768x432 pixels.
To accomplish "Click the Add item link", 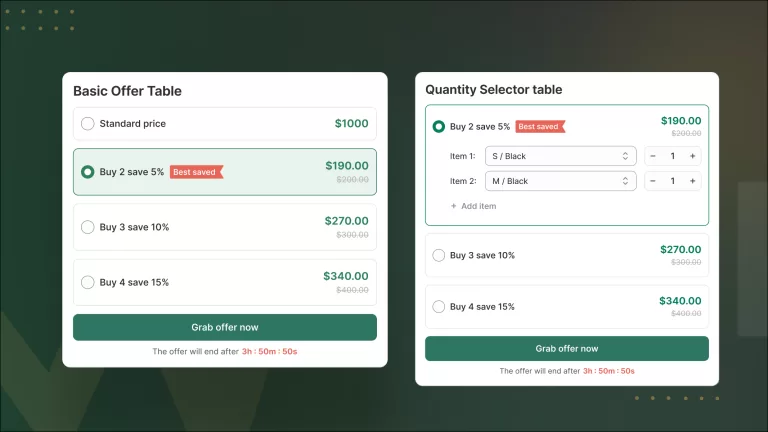I will 478,206.
